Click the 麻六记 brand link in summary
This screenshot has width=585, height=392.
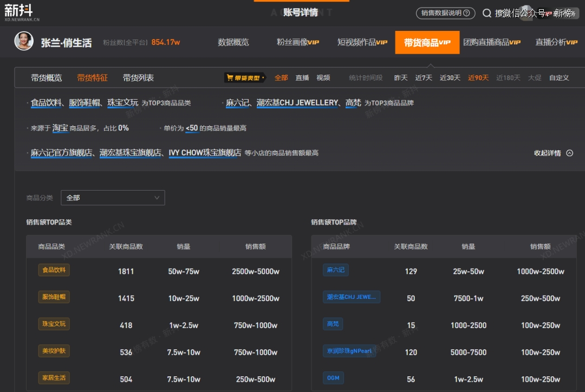pyautogui.click(x=237, y=102)
